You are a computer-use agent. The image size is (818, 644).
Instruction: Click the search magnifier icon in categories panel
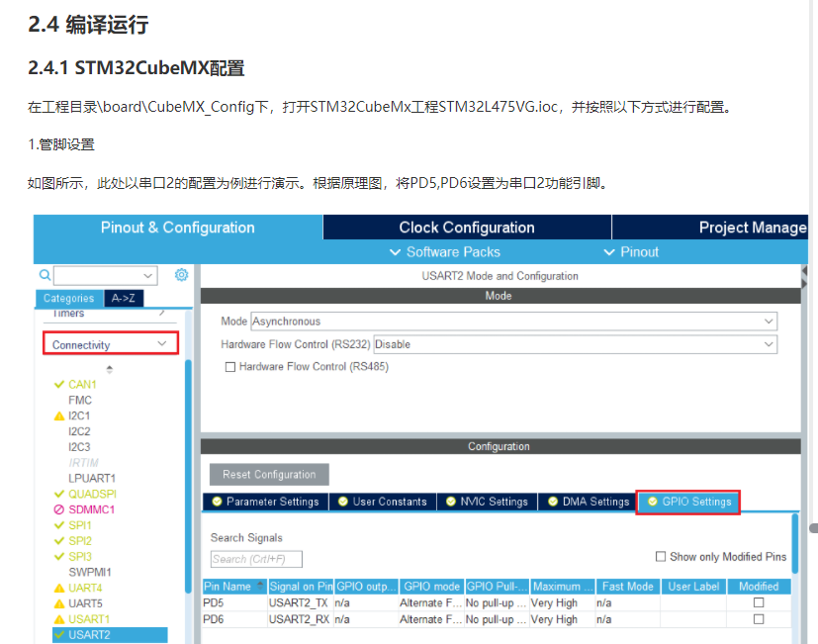[45, 274]
